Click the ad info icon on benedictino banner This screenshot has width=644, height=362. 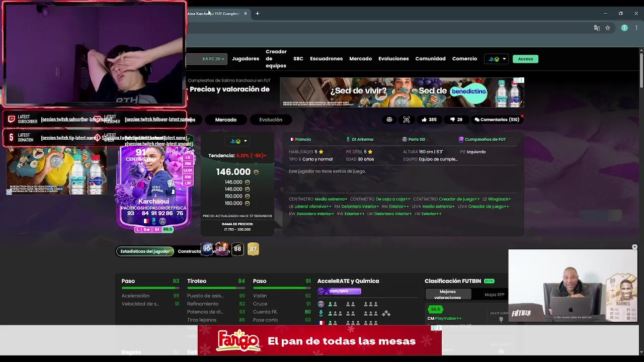(x=516, y=80)
